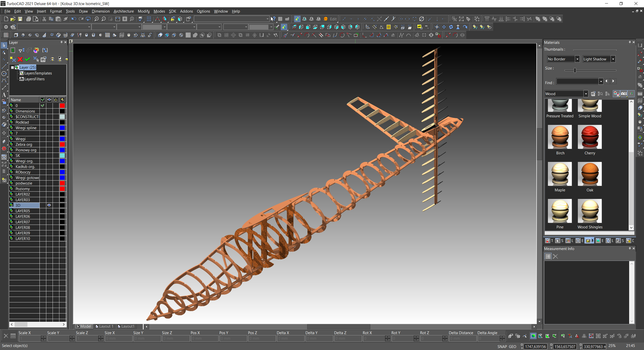This screenshot has width=644, height=350.
Task: Open the Architecture menu
Action: coord(124,11)
